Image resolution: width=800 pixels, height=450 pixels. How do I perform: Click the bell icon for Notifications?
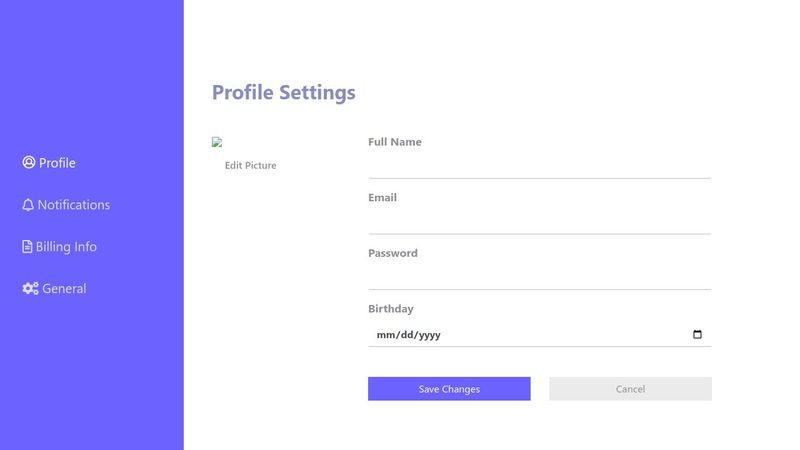click(28, 205)
